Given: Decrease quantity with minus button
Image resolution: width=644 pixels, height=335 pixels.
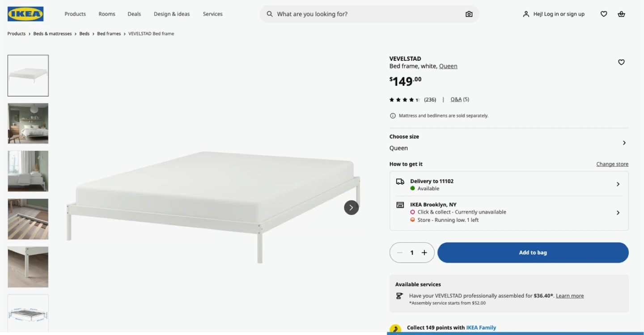Looking at the screenshot, I should pyautogui.click(x=400, y=253).
